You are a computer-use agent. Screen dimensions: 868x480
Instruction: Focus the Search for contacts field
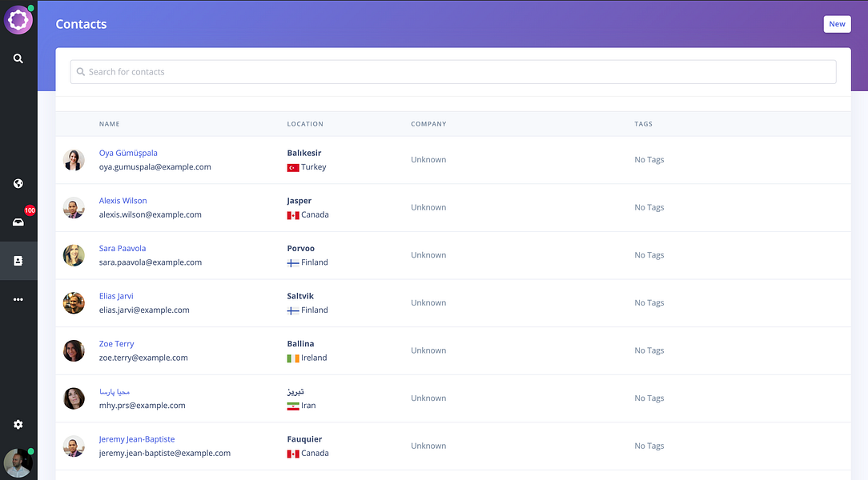click(453, 72)
